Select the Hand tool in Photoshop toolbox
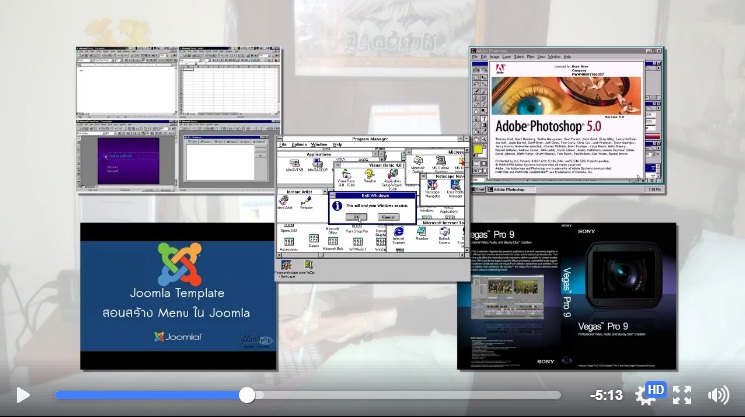Viewport: 745px width, 417px height. coord(477,139)
